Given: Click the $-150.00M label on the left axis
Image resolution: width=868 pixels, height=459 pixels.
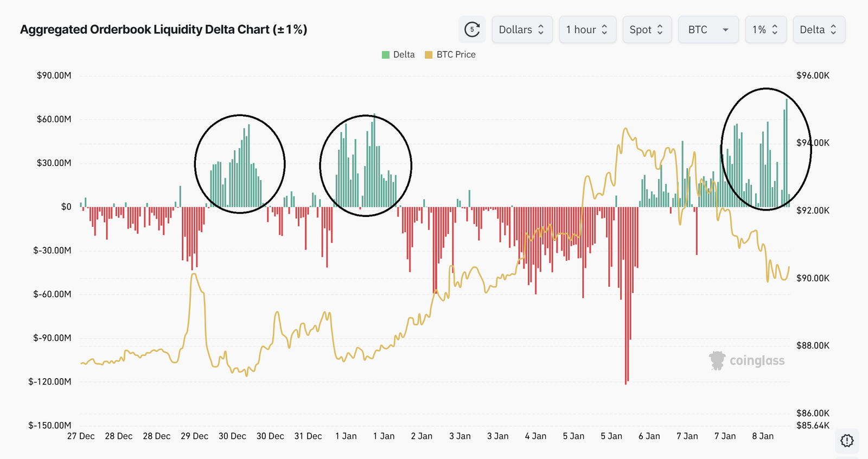Looking at the screenshot, I should point(50,425).
